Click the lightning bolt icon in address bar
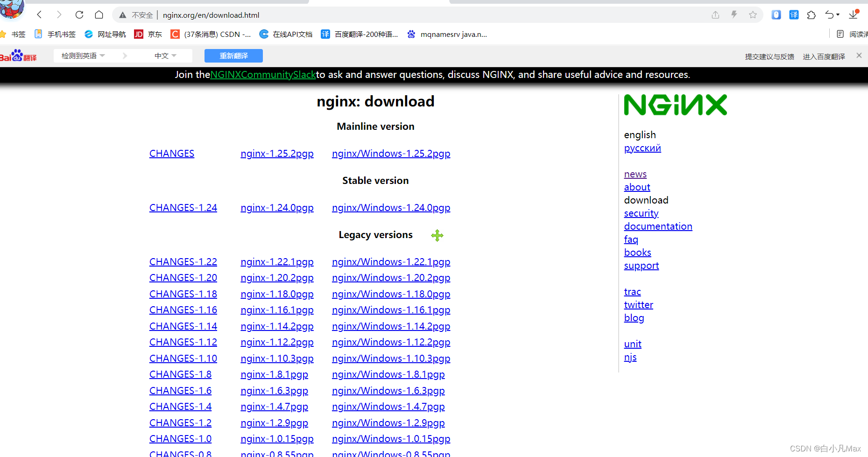The width and height of the screenshot is (868, 457). 734,14
